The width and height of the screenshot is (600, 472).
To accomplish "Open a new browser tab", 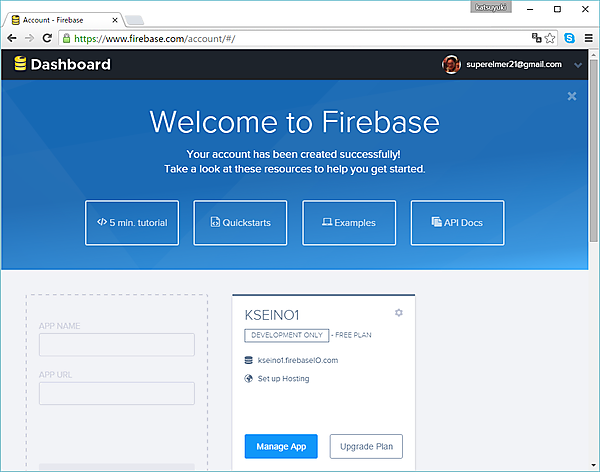I will click(x=134, y=20).
